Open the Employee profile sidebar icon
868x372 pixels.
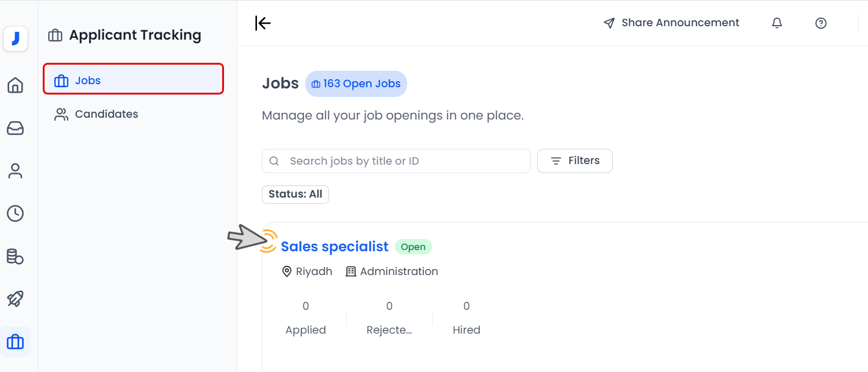(x=15, y=171)
